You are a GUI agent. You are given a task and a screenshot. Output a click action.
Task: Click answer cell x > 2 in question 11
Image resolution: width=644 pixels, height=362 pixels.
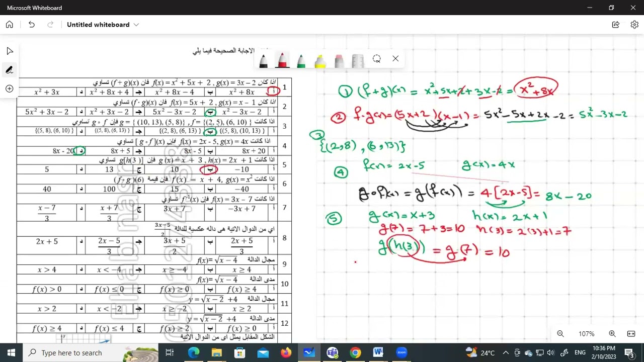tap(47, 309)
